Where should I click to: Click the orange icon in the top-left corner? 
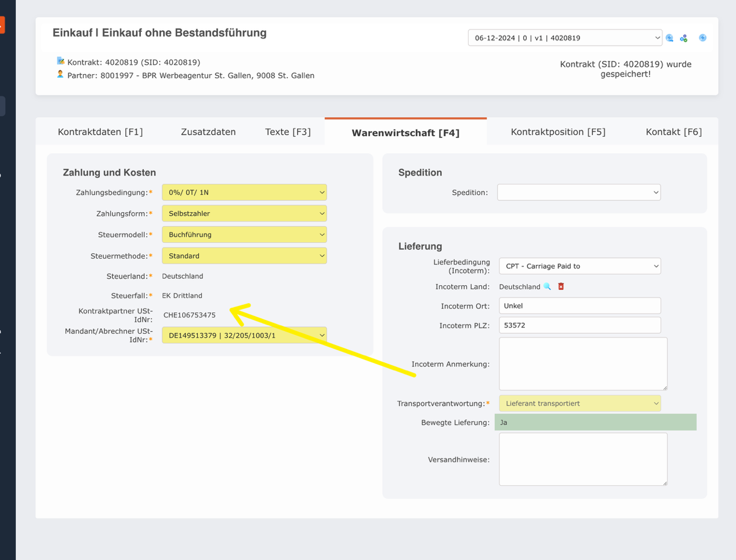pos(3,25)
